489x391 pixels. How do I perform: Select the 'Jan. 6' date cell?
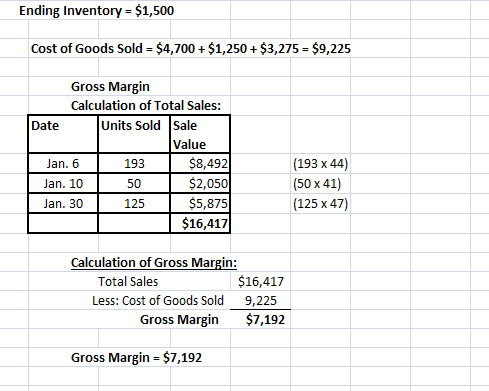[63, 163]
